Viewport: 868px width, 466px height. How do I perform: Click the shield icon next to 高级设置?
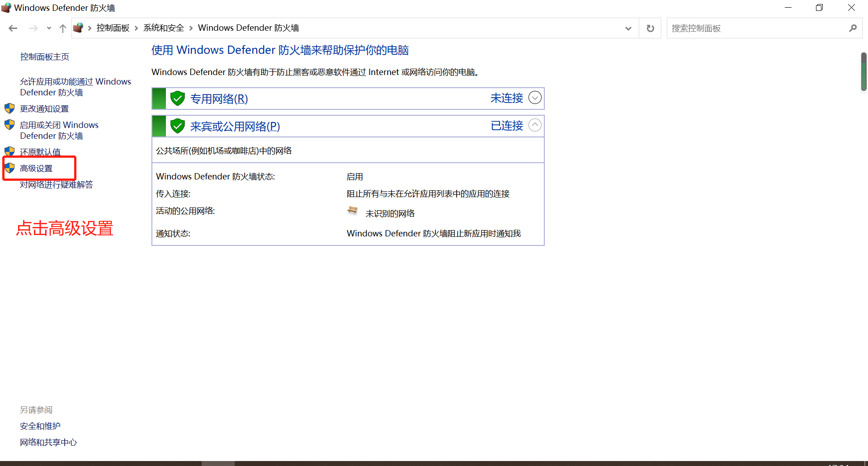coord(9,168)
